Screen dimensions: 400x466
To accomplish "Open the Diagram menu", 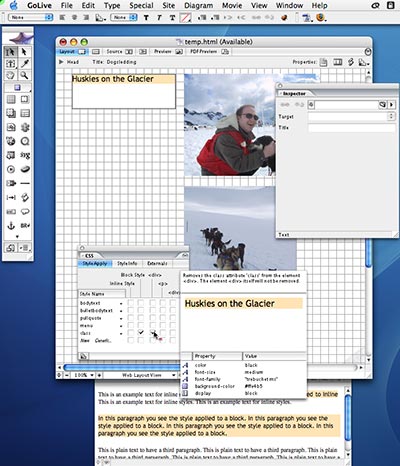I will click(199, 5).
